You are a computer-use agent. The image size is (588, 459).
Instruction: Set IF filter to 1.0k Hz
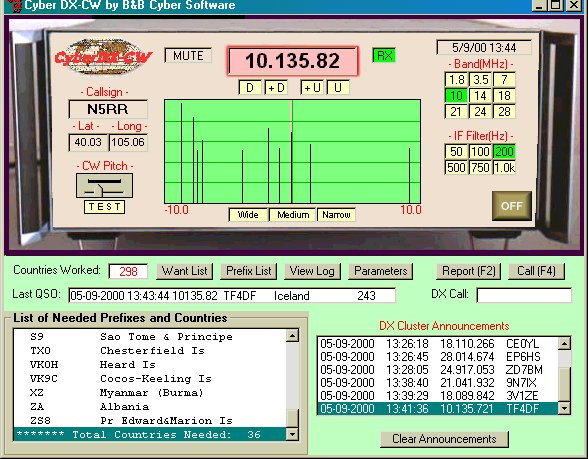(x=504, y=167)
